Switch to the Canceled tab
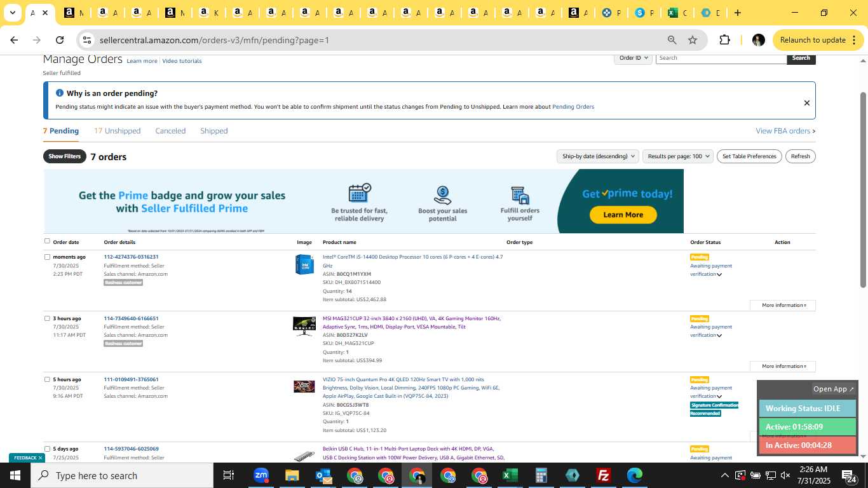The width and height of the screenshot is (868, 488). pyautogui.click(x=170, y=131)
